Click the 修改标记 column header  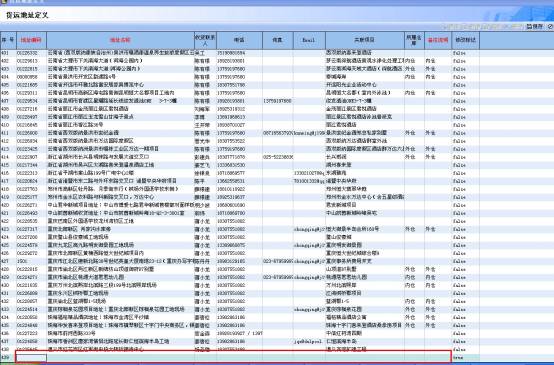pyautogui.click(x=465, y=40)
